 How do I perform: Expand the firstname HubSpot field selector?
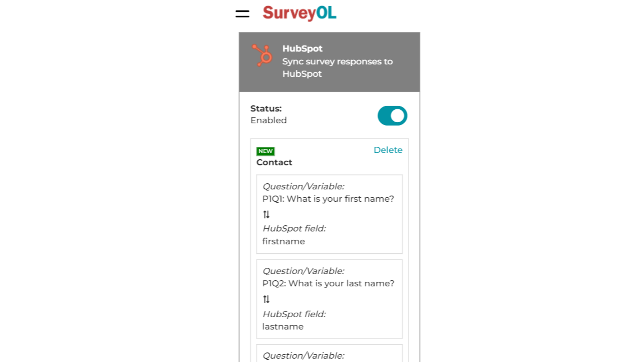[x=283, y=241]
